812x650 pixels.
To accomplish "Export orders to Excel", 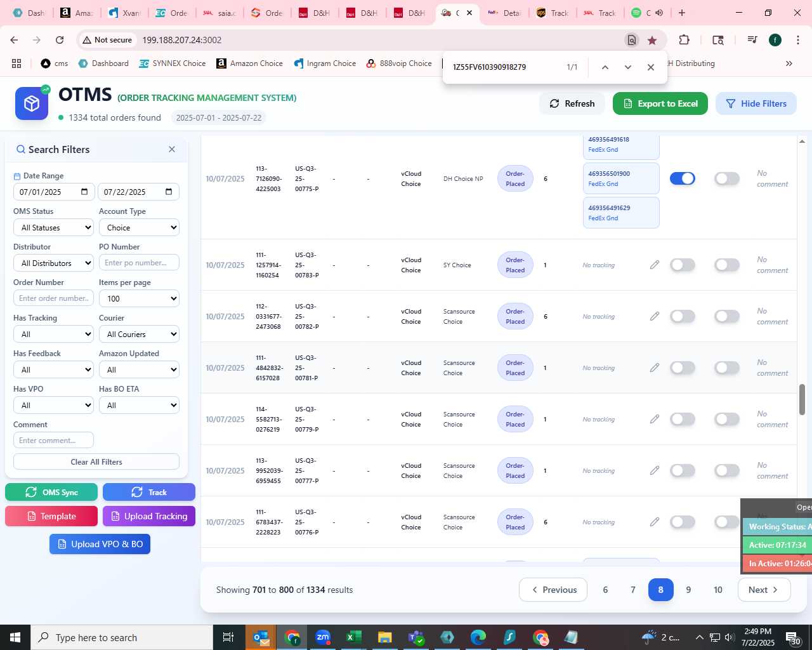I will pos(660,103).
